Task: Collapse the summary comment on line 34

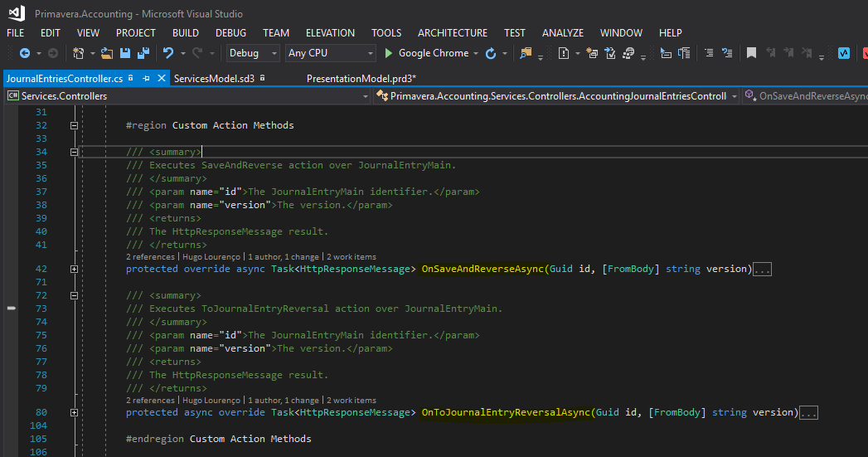Action: pyautogui.click(x=74, y=153)
